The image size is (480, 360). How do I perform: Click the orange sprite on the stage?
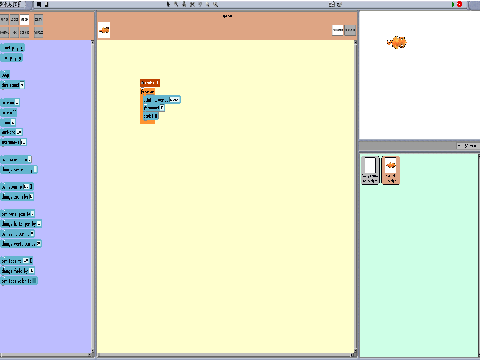397,42
